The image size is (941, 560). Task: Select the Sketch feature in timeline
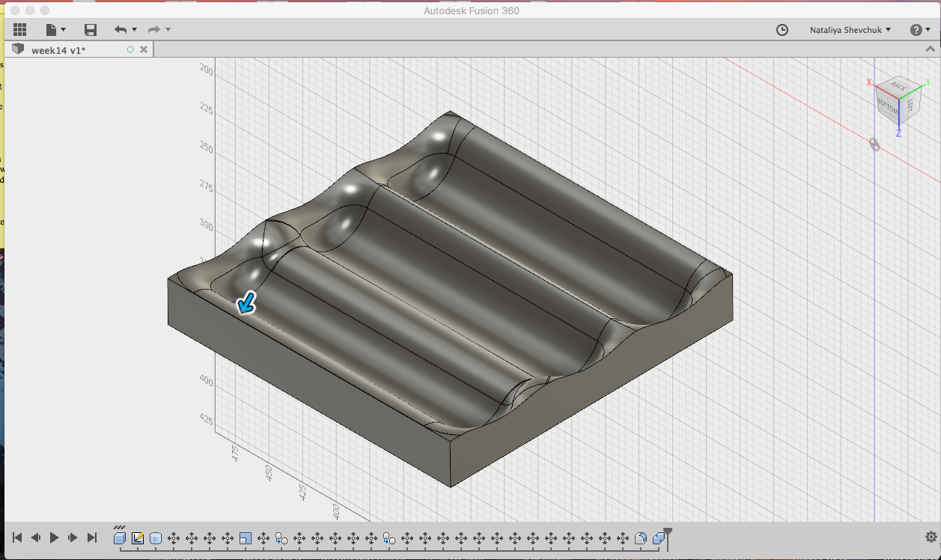coord(138,538)
